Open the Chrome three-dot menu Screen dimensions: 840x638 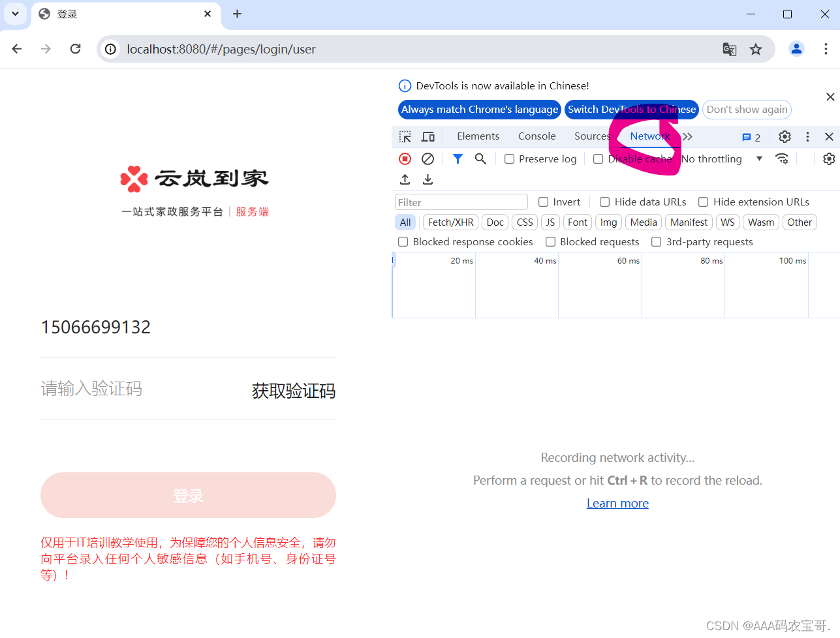coord(826,49)
